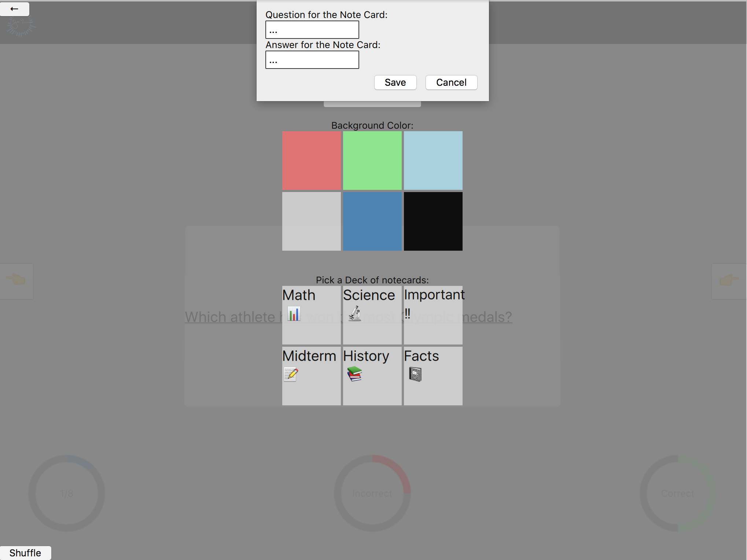Choose the light green background color
This screenshot has height=560, width=747.
click(x=372, y=161)
